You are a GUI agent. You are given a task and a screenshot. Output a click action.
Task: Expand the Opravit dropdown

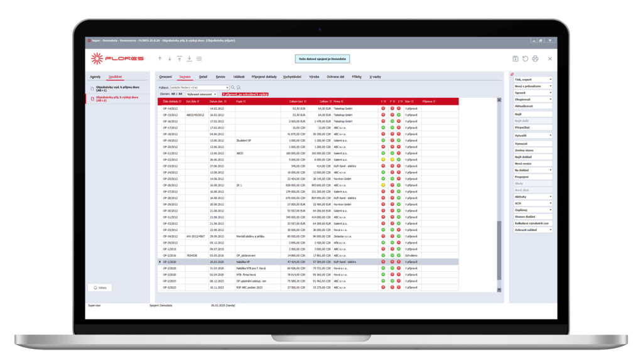point(532,93)
